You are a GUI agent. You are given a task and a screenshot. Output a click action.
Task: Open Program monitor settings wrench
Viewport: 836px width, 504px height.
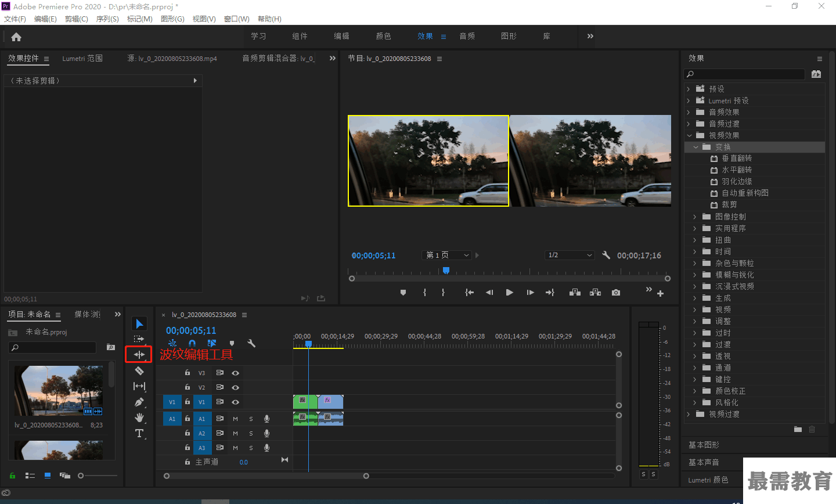pos(606,255)
